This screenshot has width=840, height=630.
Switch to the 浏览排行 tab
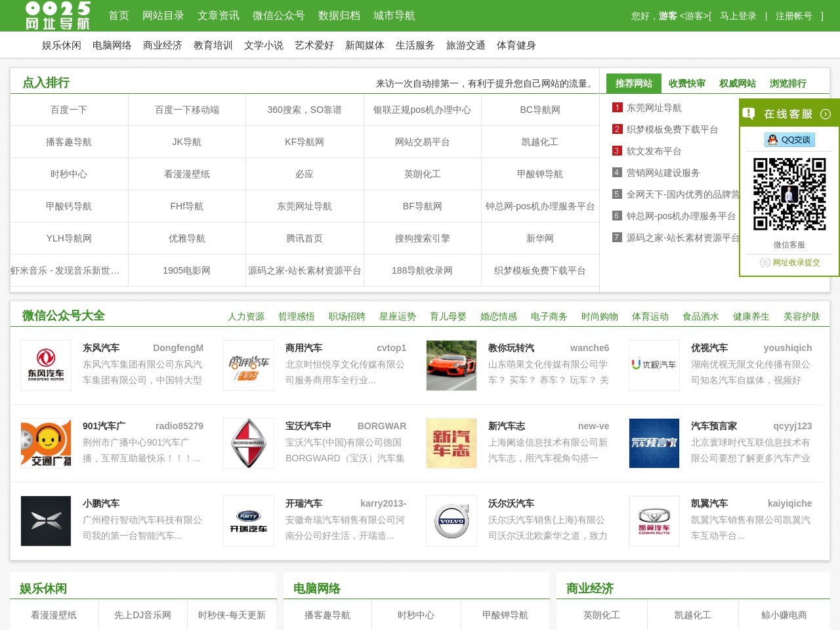click(787, 83)
